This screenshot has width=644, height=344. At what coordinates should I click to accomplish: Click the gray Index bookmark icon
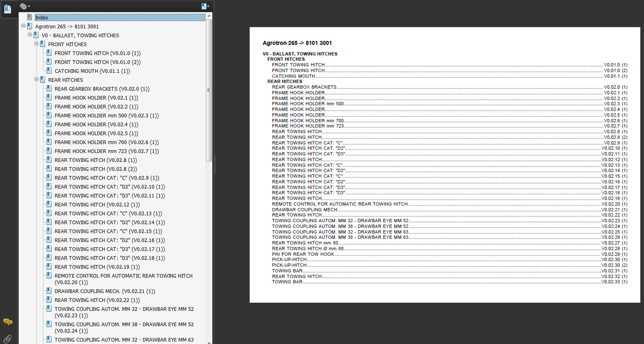point(30,17)
